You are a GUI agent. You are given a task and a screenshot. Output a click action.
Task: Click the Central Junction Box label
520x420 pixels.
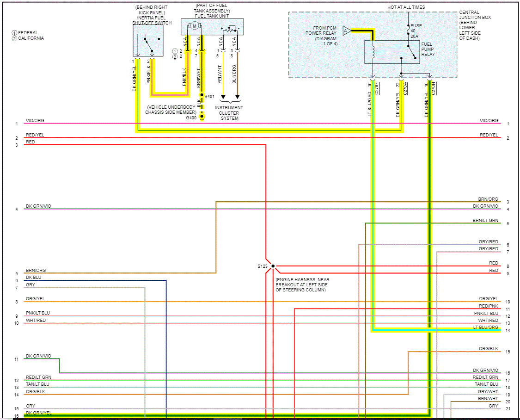(x=475, y=15)
